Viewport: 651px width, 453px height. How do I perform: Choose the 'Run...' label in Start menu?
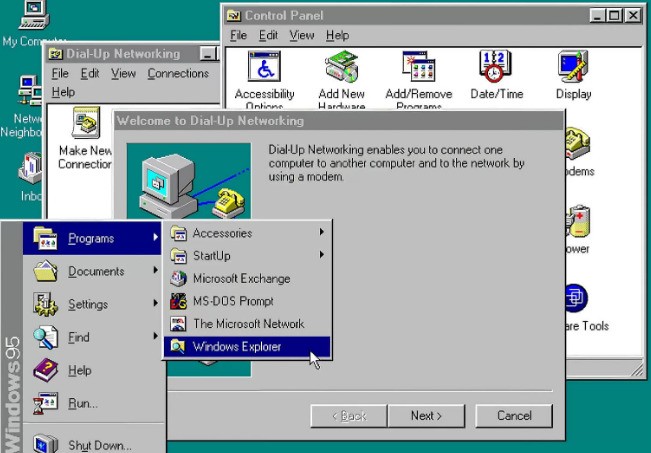[83, 404]
